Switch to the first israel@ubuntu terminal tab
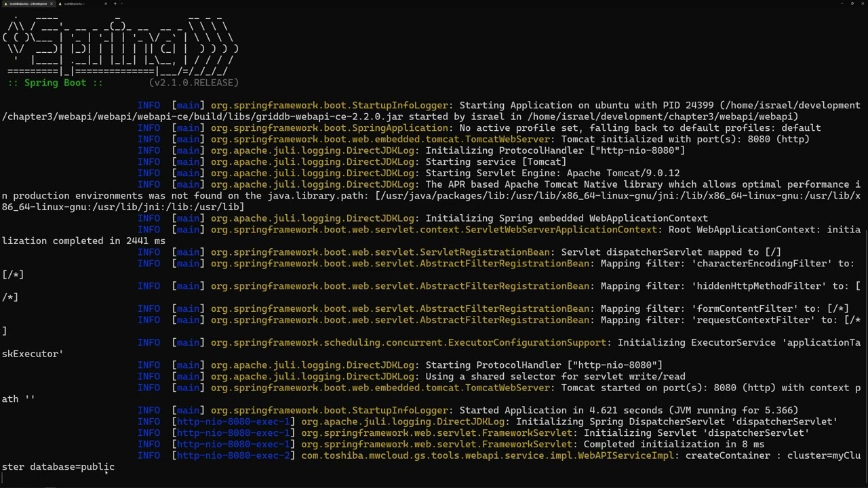 point(26,3)
